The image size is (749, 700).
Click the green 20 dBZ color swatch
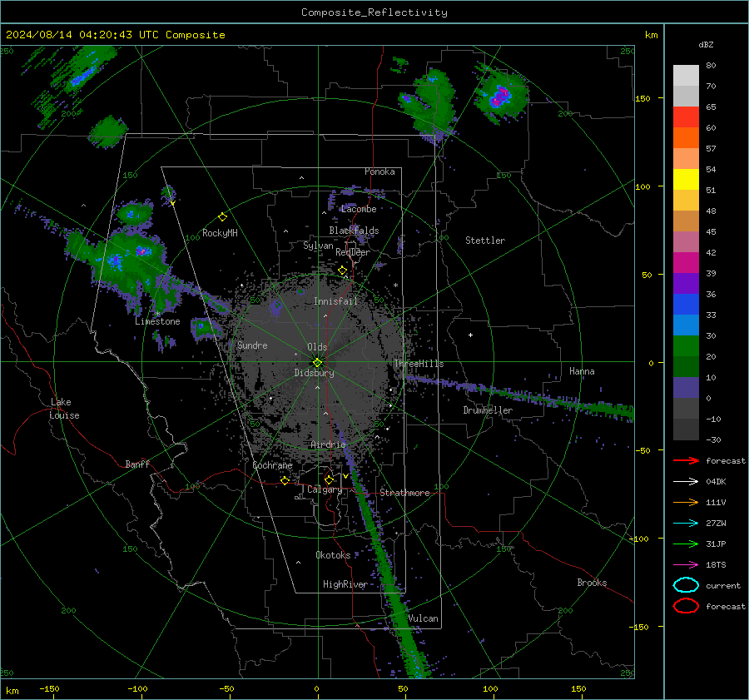(x=686, y=346)
